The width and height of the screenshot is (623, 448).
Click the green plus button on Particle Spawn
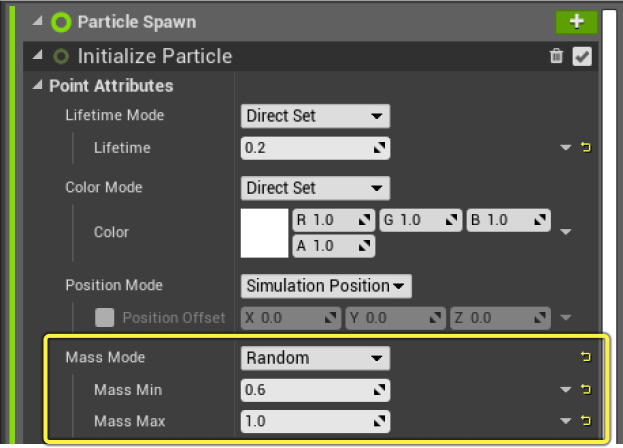pos(576,21)
